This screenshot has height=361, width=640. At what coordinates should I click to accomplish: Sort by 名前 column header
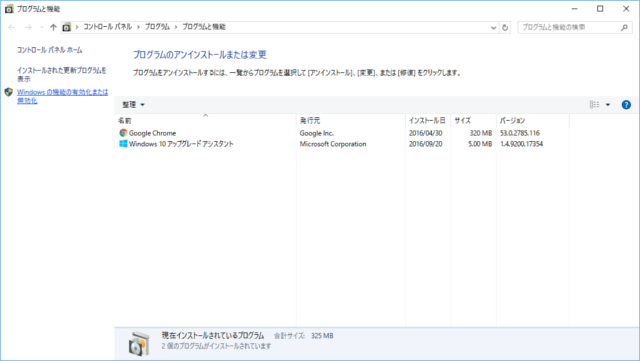[206, 120]
